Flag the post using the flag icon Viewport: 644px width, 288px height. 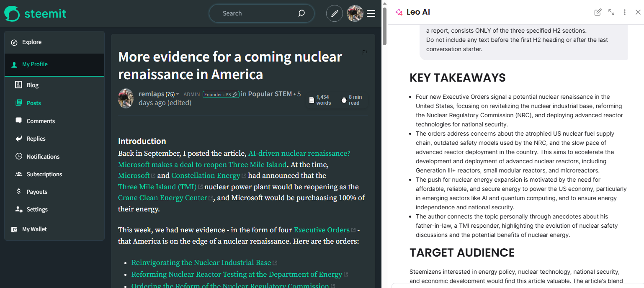(x=364, y=52)
